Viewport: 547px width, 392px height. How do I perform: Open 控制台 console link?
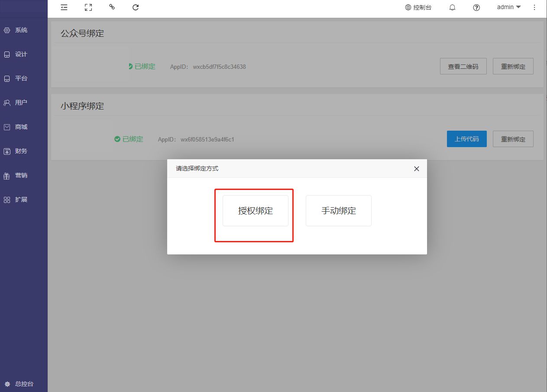418,7
